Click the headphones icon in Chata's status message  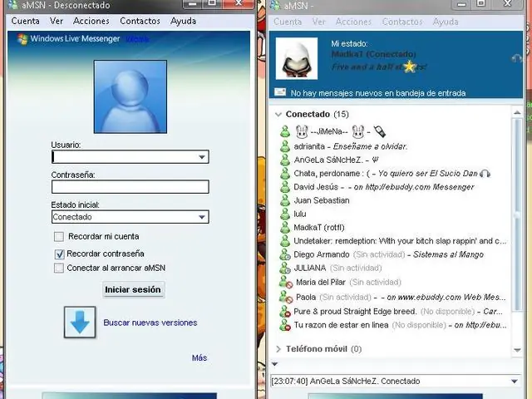pyautogui.click(x=485, y=174)
